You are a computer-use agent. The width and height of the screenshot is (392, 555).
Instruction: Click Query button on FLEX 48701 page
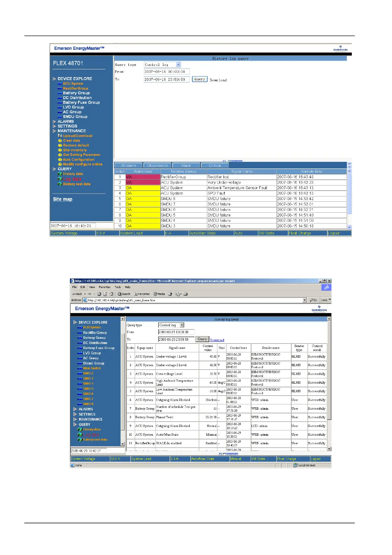[x=200, y=79]
